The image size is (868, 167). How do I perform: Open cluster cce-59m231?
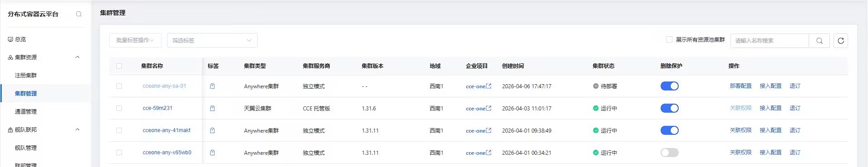[158, 108]
